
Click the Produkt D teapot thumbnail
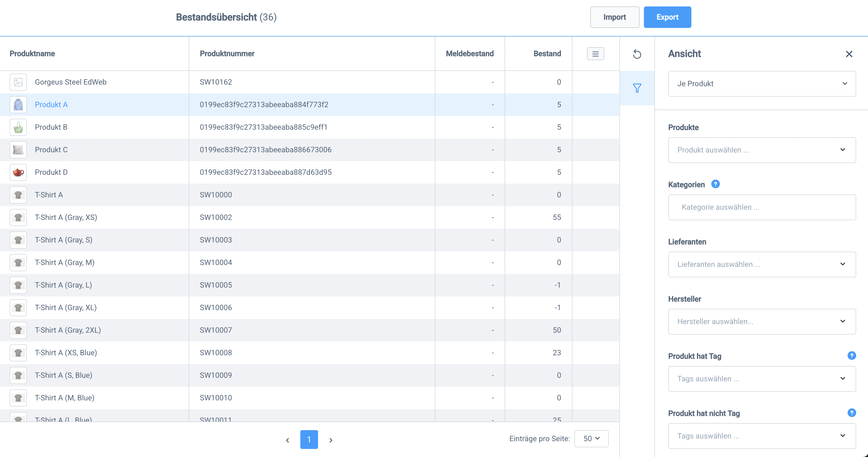coord(18,172)
